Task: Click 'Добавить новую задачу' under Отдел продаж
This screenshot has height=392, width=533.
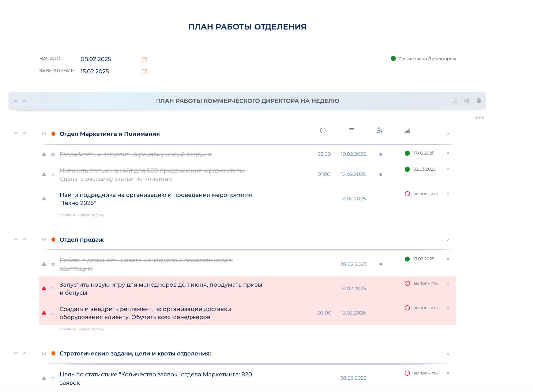Action: click(81, 329)
